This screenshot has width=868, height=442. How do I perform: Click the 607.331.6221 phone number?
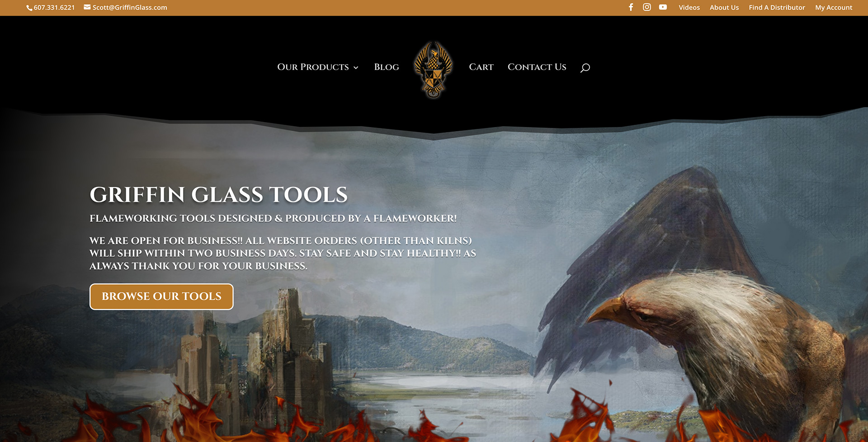(54, 8)
